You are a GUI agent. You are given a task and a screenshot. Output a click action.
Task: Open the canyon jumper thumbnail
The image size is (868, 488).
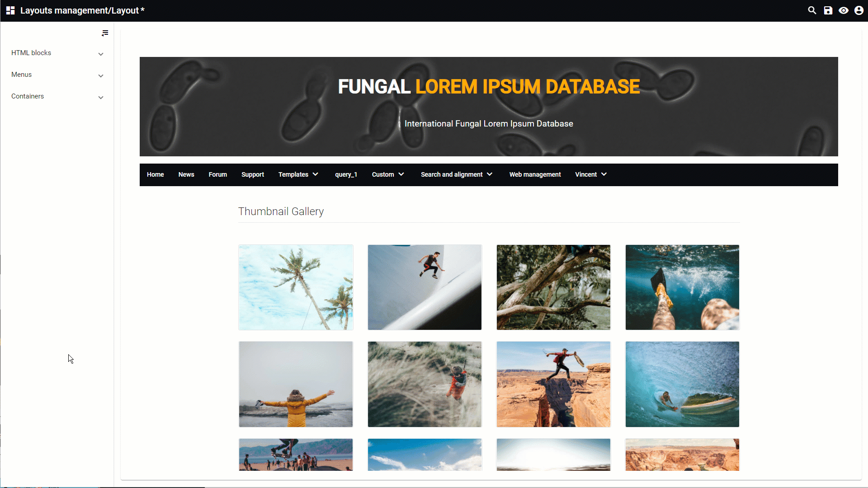553,384
